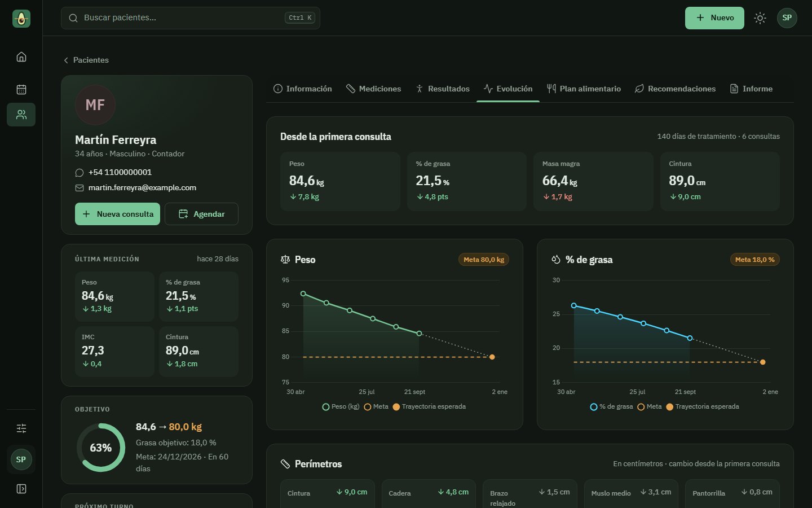Click the Agendar button
The width and height of the screenshot is (812, 508).
[201, 214]
